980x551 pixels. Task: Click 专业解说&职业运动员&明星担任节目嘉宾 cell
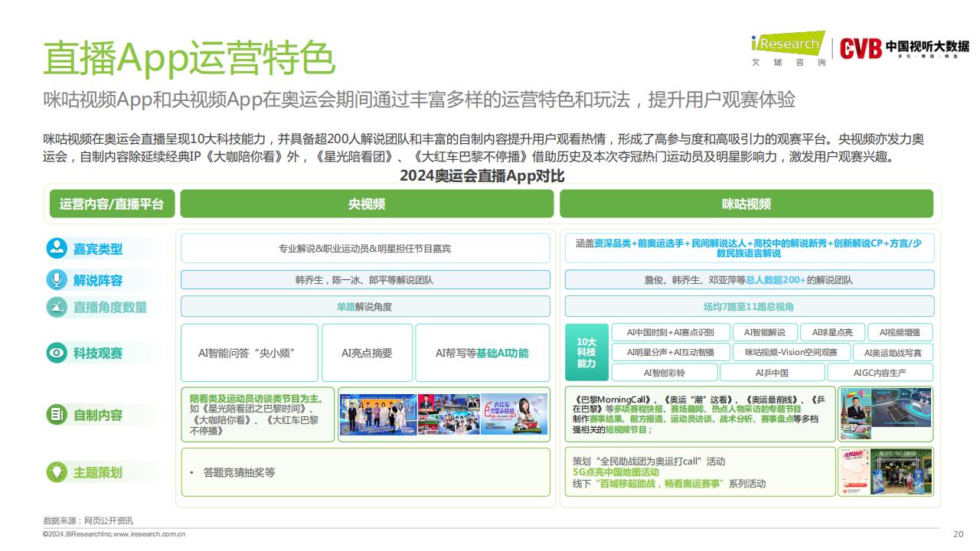[x=365, y=249]
